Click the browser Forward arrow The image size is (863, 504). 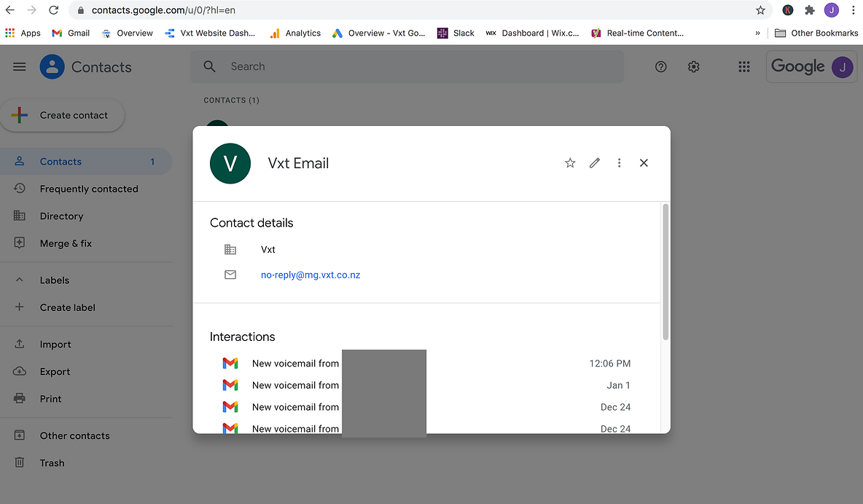pyautogui.click(x=32, y=10)
